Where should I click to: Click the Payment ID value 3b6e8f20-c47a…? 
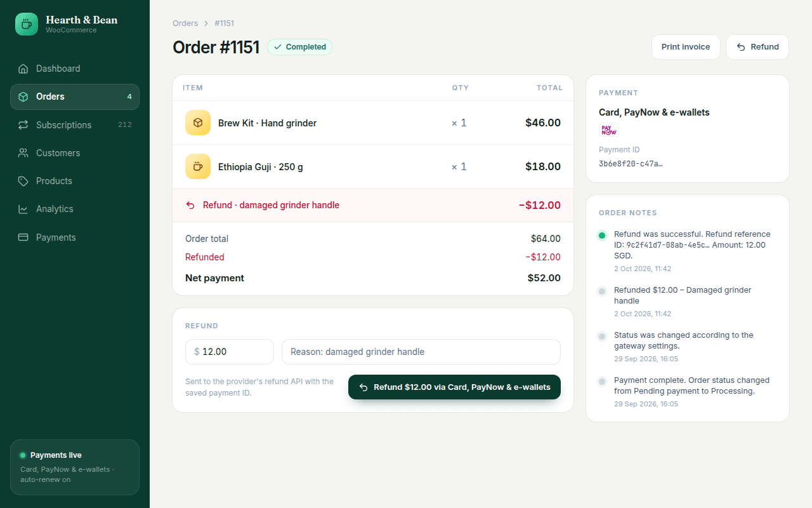click(631, 164)
